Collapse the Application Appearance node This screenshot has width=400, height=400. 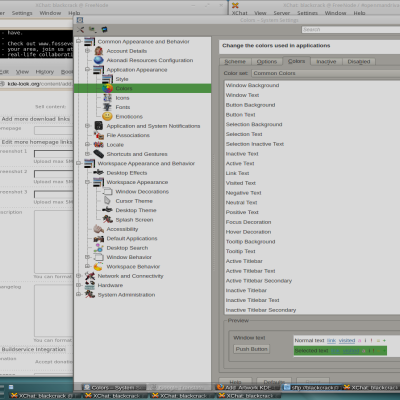pos(87,69)
